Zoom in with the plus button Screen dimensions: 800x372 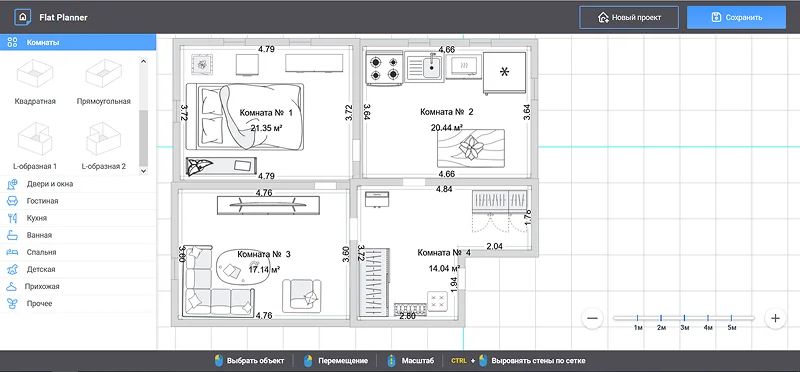[776, 318]
